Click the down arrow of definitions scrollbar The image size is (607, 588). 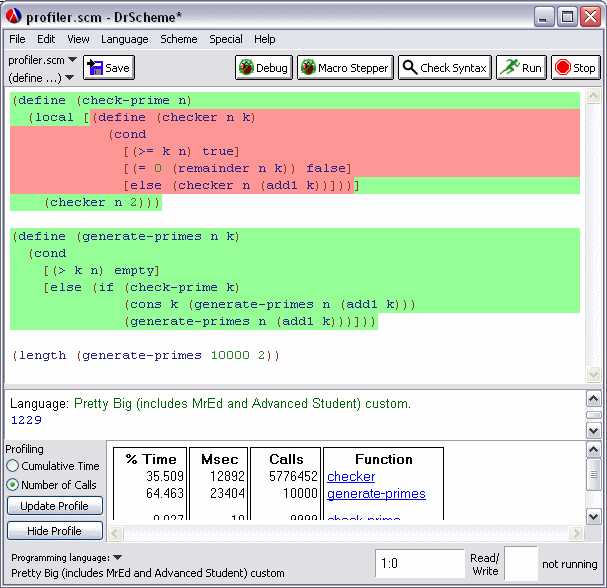pos(593,374)
